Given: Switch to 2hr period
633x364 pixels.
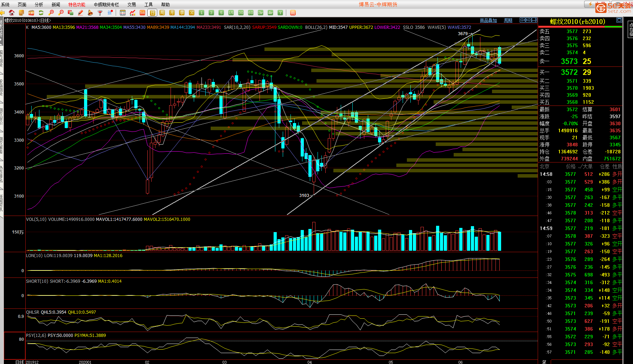Looking at the screenshot, I should tap(261, 13).
